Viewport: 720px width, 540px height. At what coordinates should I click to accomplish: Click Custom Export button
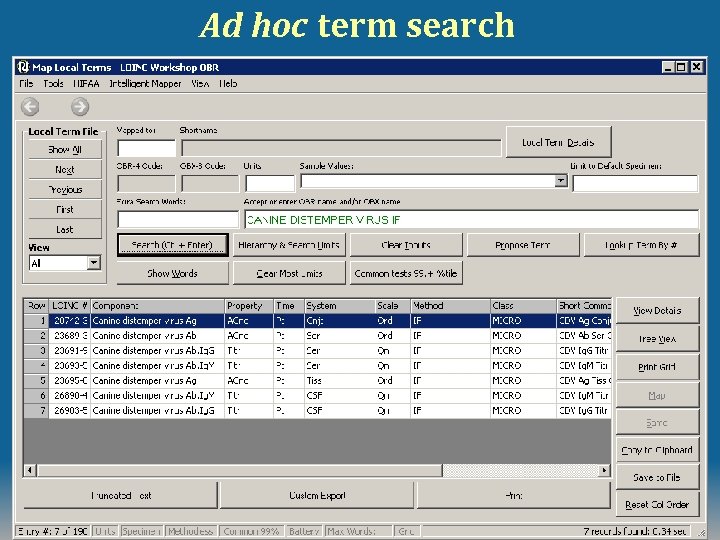(x=317, y=495)
